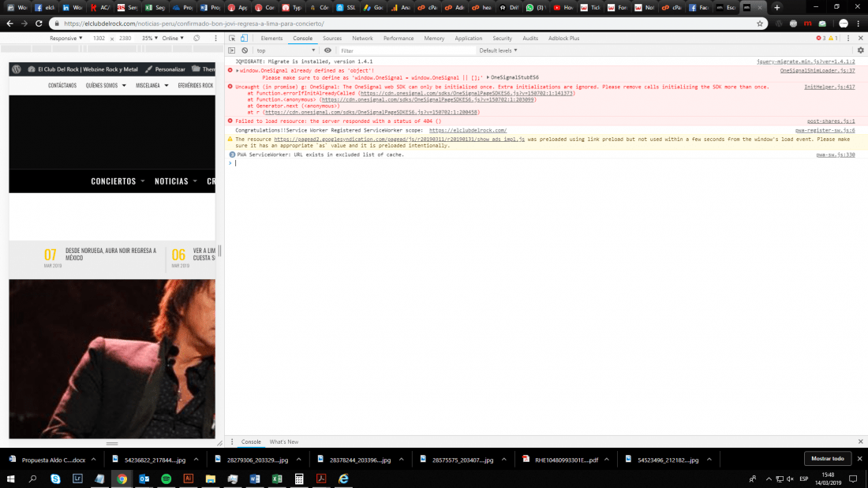Switch to the Performance tab
Screen dimensions: 868x488
pyautogui.click(x=398, y=38)
